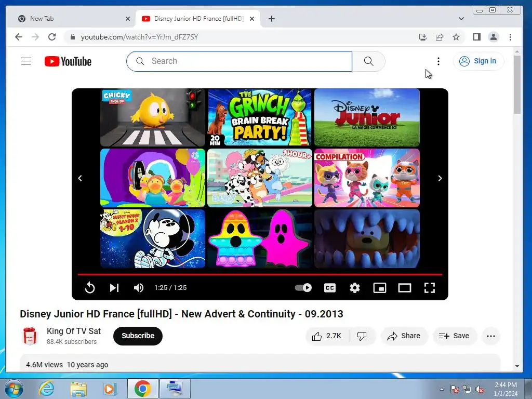Show hidden system tray icons
532x399 pixels.
point(442,389)
